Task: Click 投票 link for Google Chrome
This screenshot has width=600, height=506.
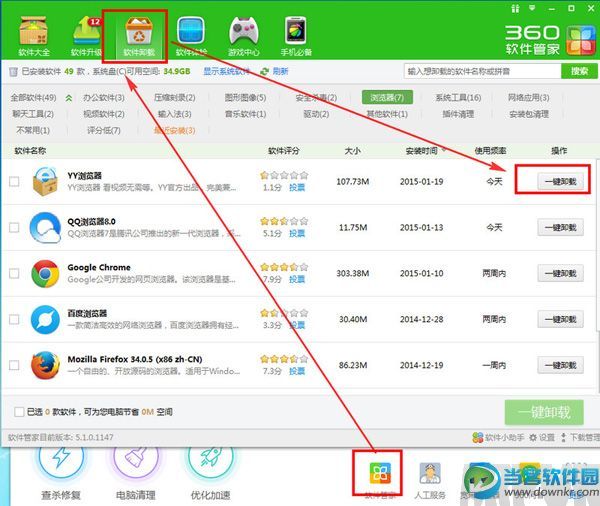Action: pyautogui.click(x=297, y=279)
